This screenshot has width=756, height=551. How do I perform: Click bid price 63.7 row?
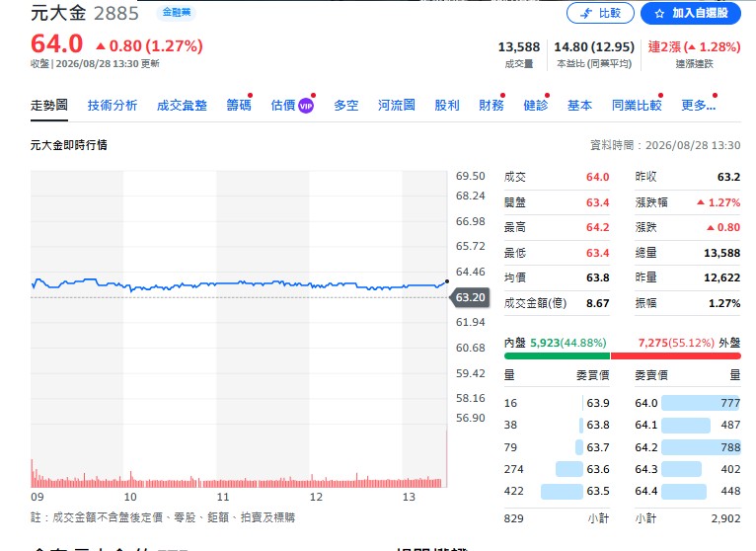(x=557, y=447)
